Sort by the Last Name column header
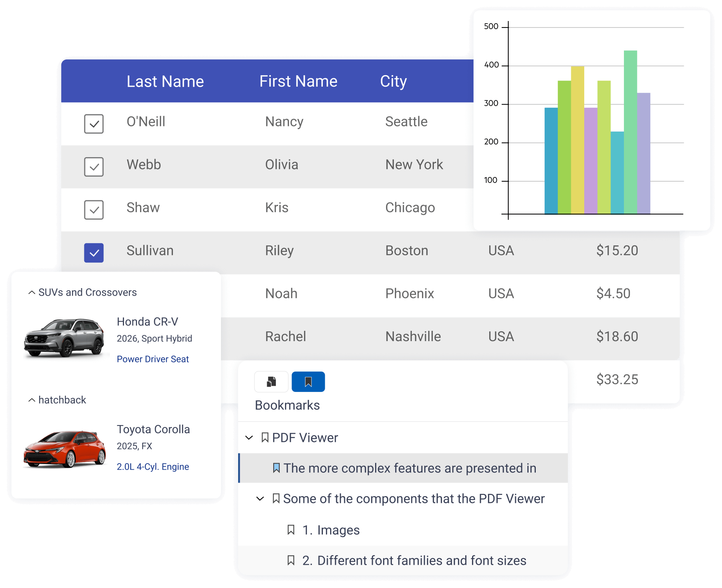The height and width of the screenshot is (588, 722). [165, 81]
